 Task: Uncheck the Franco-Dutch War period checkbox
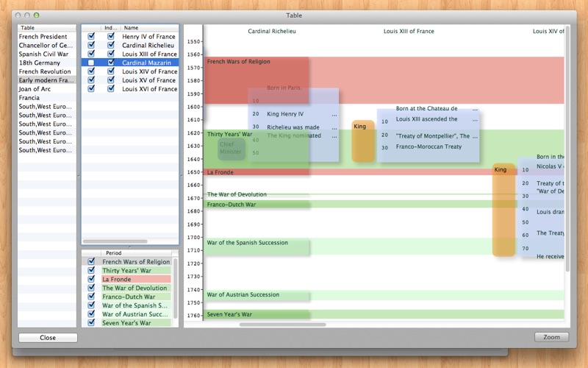tap(91, 297)
